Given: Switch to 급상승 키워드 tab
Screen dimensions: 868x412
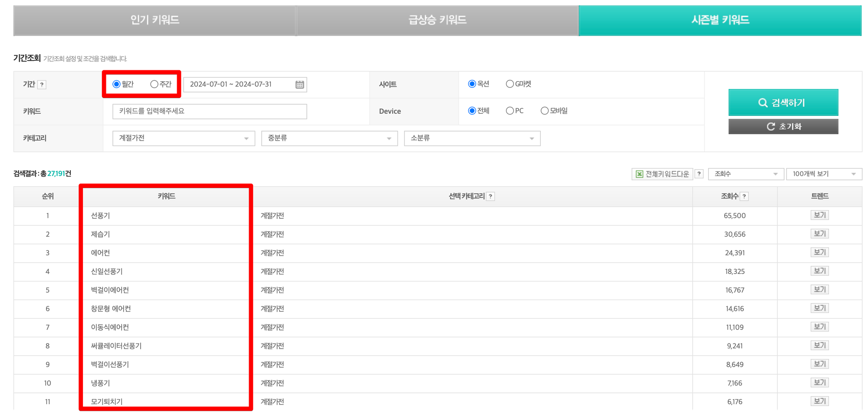Looking at the screenshot, I should pos(437,20).
